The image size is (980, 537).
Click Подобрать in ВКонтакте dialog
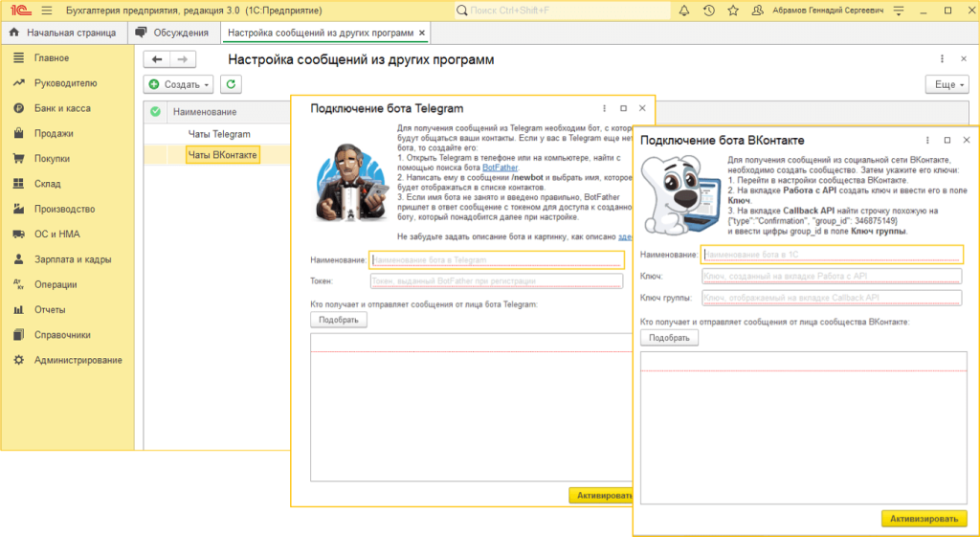669,338
